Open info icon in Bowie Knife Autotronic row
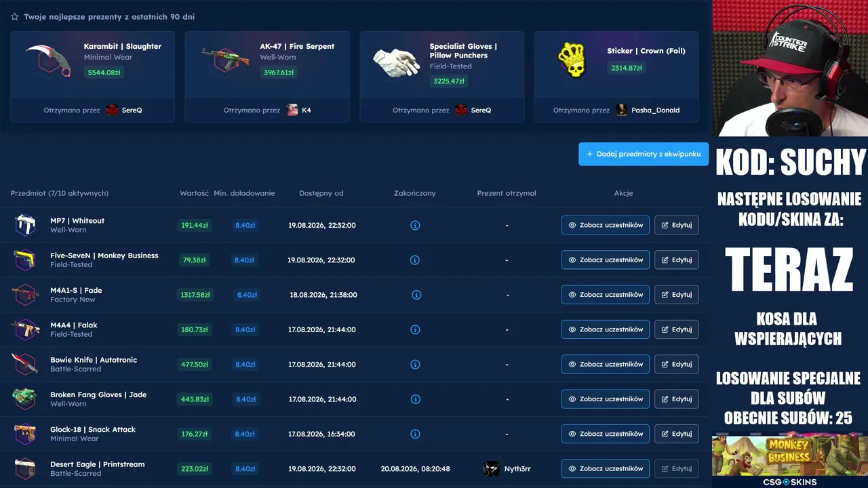Viewport: 868px width, 488px height. [x=415, y=364]
